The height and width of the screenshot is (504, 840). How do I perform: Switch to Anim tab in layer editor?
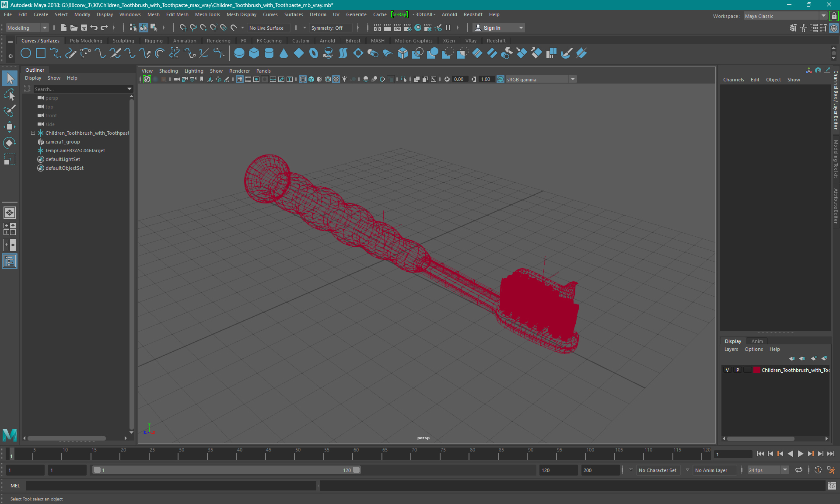[757, 341]
